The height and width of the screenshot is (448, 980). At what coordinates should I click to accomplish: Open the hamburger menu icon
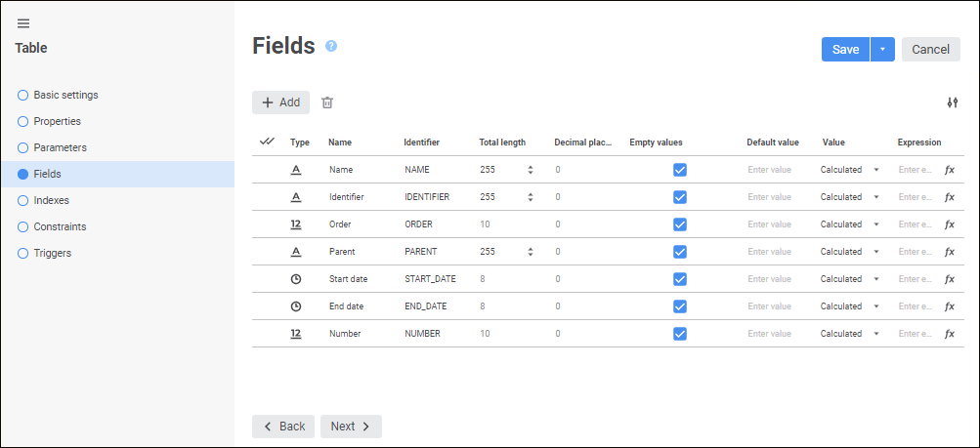pyautogui.click(x=23, y=23)
